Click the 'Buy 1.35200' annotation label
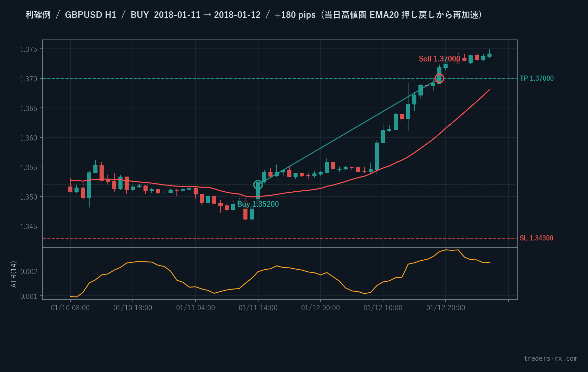Screen dimensions: 588x372 [258, 204]
